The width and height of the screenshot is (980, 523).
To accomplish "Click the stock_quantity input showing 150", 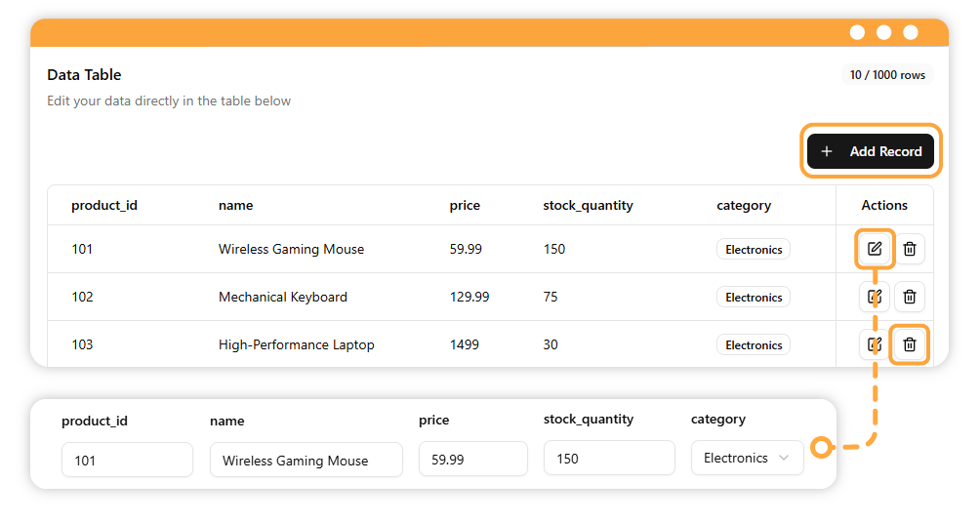I will coord(608,458).
